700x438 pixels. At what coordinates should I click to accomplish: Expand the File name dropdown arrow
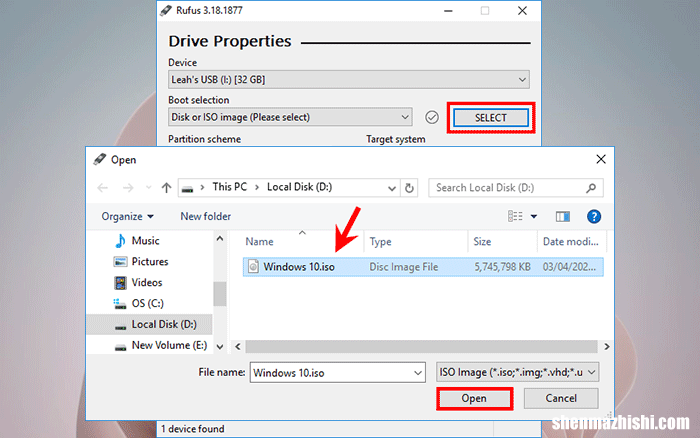pos(418,373)
